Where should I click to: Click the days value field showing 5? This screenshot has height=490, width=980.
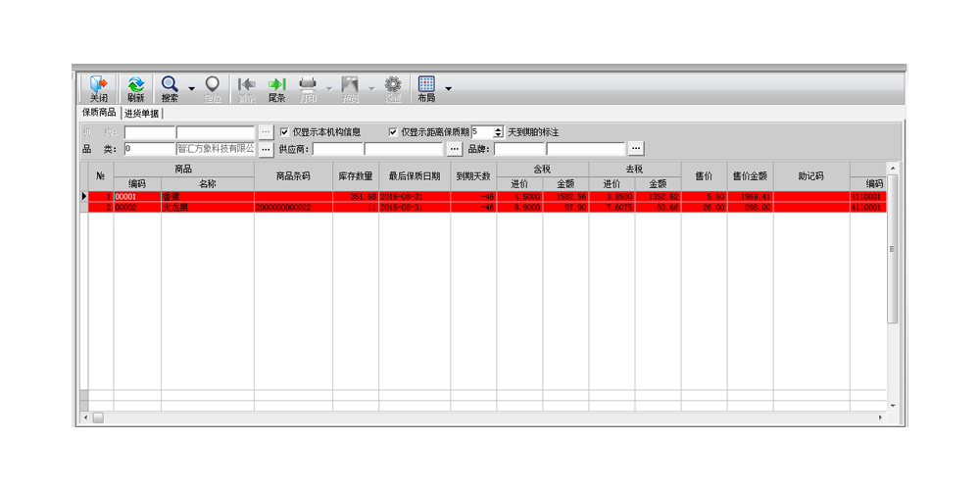point(482,132)
